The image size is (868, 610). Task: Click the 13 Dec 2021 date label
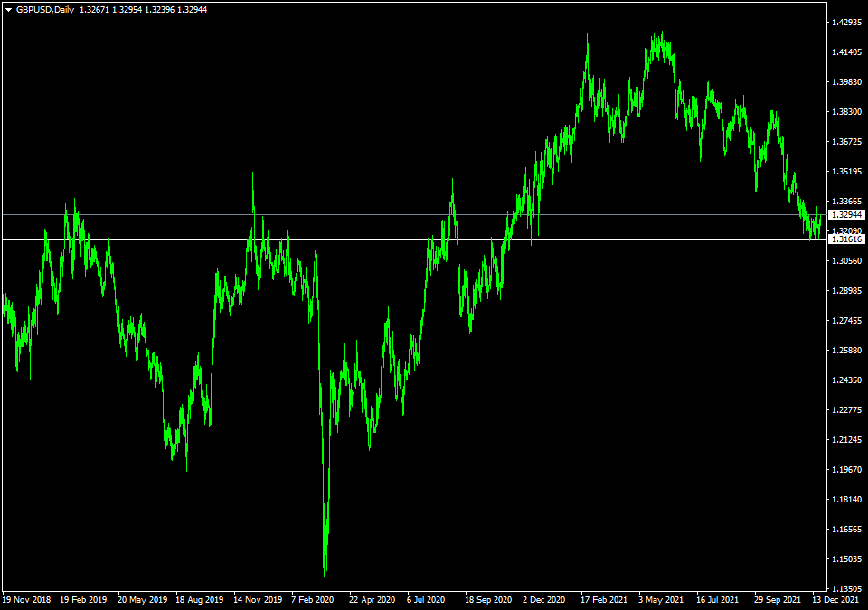[x=835, y=600]
